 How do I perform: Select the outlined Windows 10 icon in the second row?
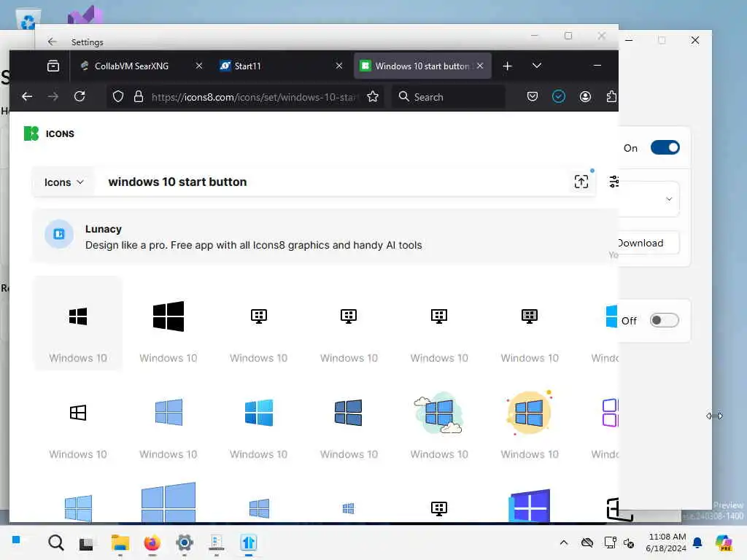coord(77,413)
